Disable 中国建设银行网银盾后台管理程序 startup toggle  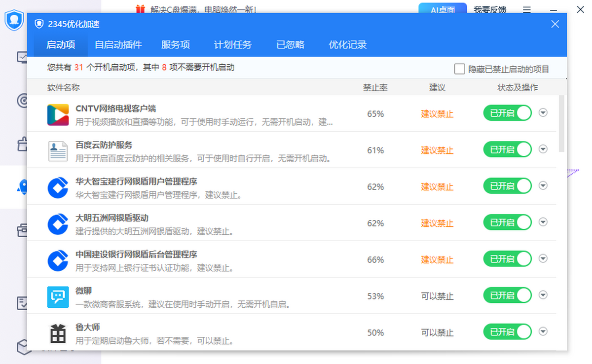coord(507,259)
